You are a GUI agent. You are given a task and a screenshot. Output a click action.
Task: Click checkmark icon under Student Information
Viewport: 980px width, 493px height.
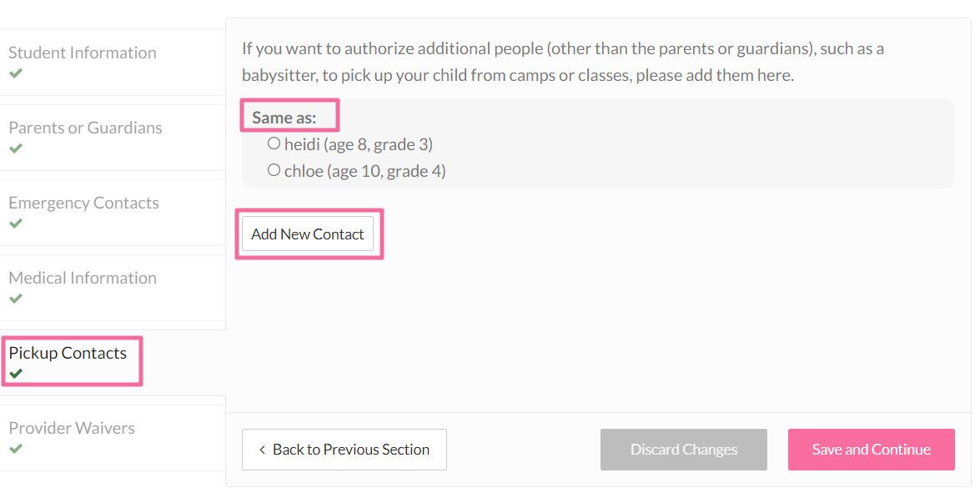(16, 73)
